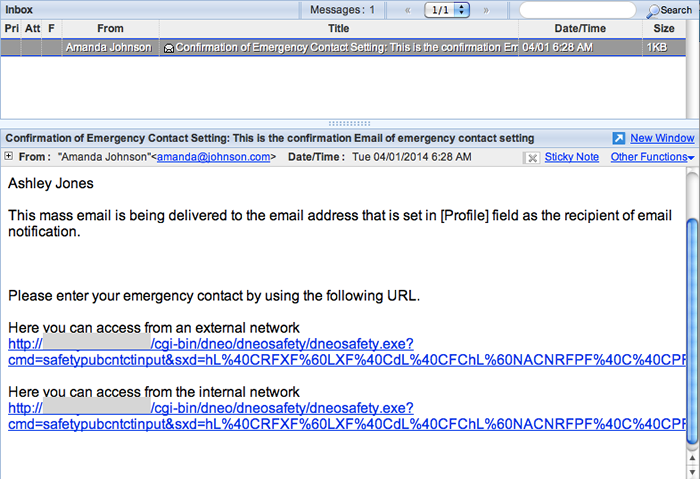
Task: Open the New Window link
Action: [x=662, y=138]
